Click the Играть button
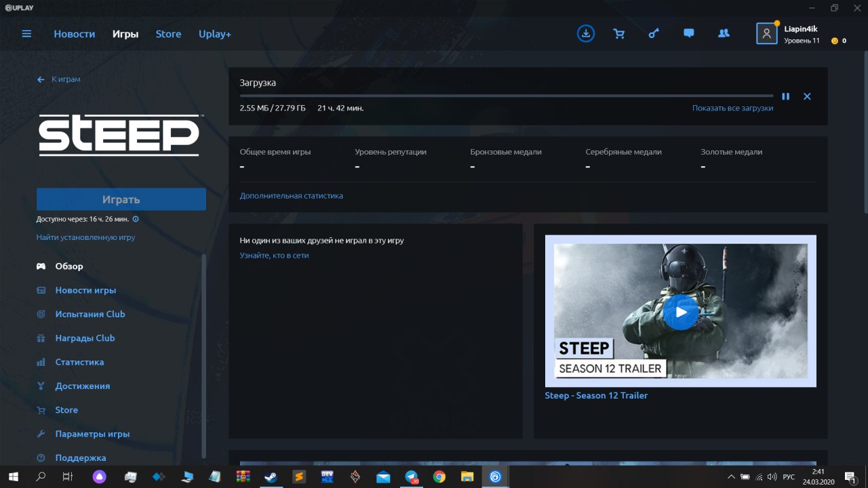Screen dimensions: 868x488 (x=121, y=199)
